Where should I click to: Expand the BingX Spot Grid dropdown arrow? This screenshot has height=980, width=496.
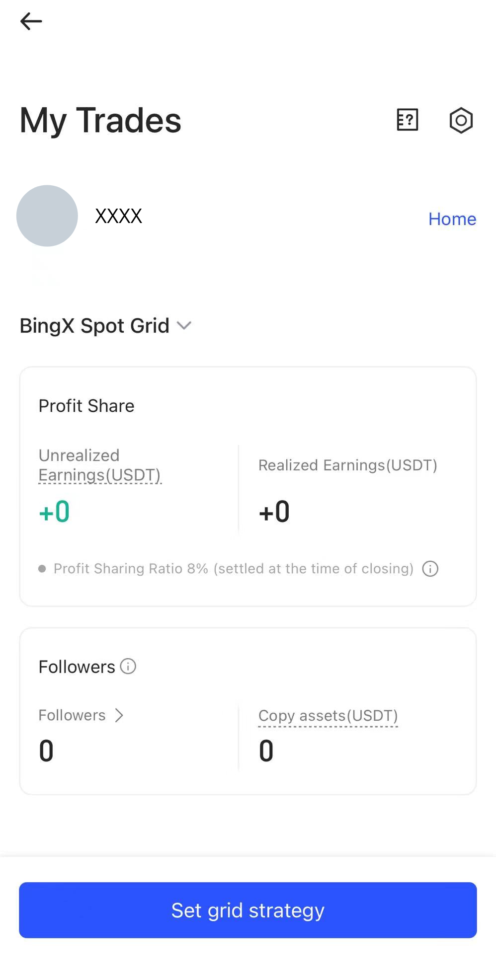(x=184, y=326)
